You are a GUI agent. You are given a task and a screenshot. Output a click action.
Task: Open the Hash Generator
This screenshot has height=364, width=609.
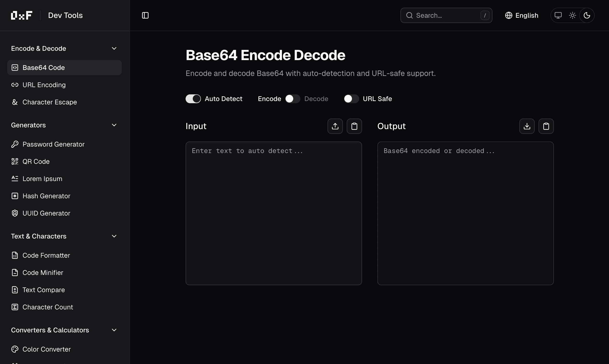[46, 196]
